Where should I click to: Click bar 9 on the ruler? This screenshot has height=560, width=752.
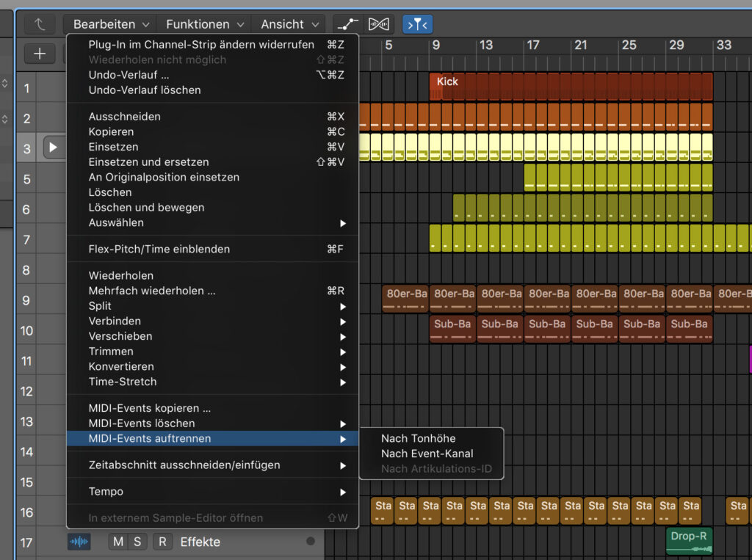coord(436,45)
